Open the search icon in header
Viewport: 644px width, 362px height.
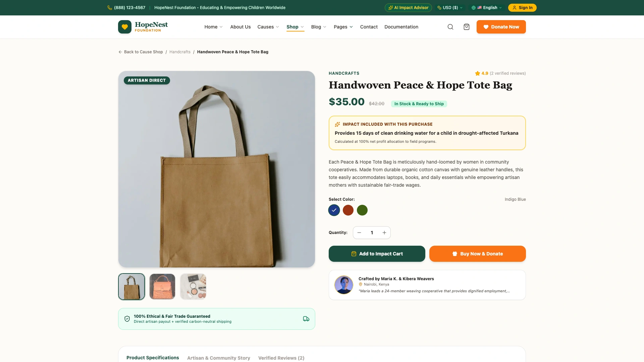(x=450, y=27)
